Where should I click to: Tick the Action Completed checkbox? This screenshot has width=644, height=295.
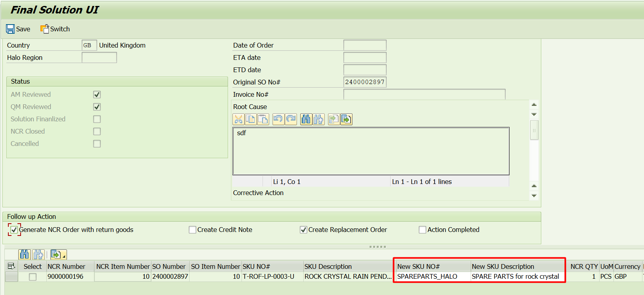point(423,230)
